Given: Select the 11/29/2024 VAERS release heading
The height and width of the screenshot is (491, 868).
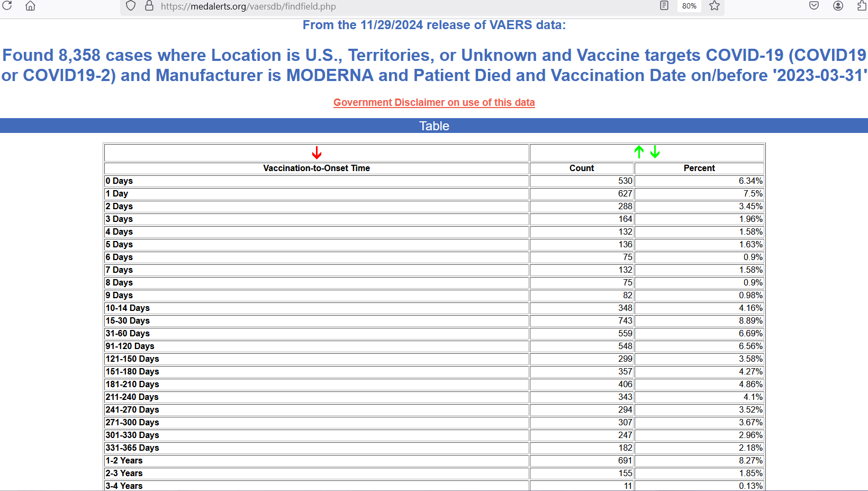Looking at the screenshot, I should click(x=434, y=25).
